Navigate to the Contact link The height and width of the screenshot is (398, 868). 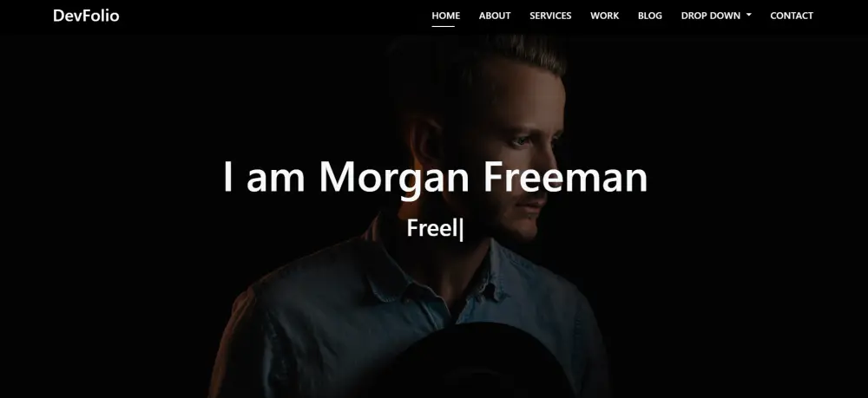(x=792, y=16)
